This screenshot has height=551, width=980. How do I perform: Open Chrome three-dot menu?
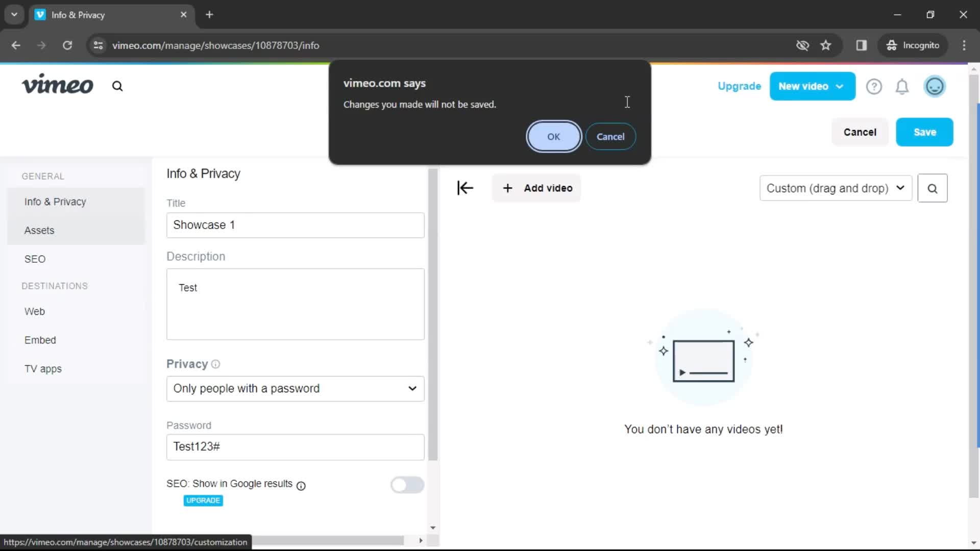[x=964, y=45]
